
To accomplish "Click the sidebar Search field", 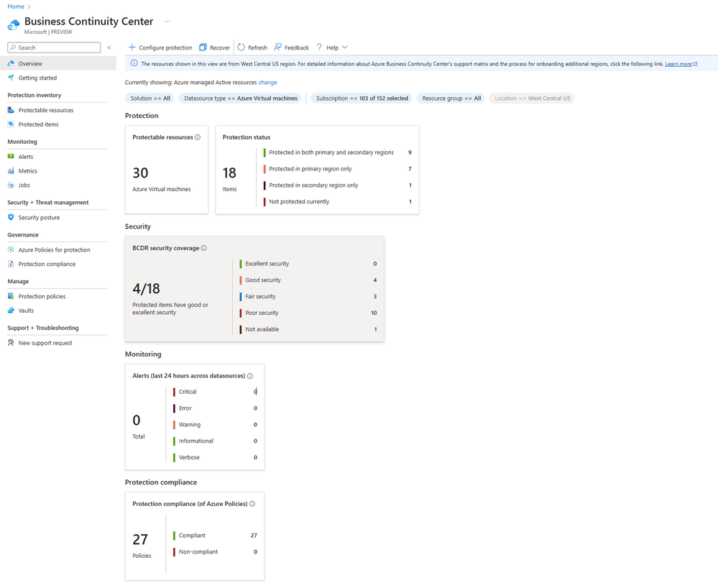I will tap(54, 47).
